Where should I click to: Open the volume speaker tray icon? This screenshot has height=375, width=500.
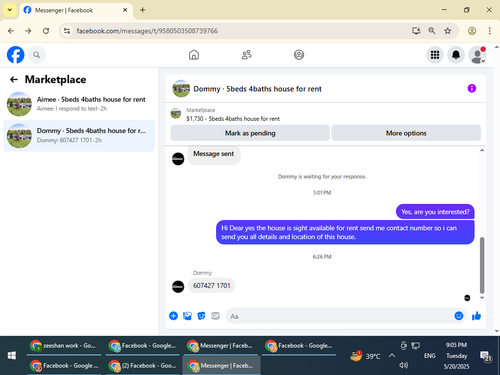(404, 365)
